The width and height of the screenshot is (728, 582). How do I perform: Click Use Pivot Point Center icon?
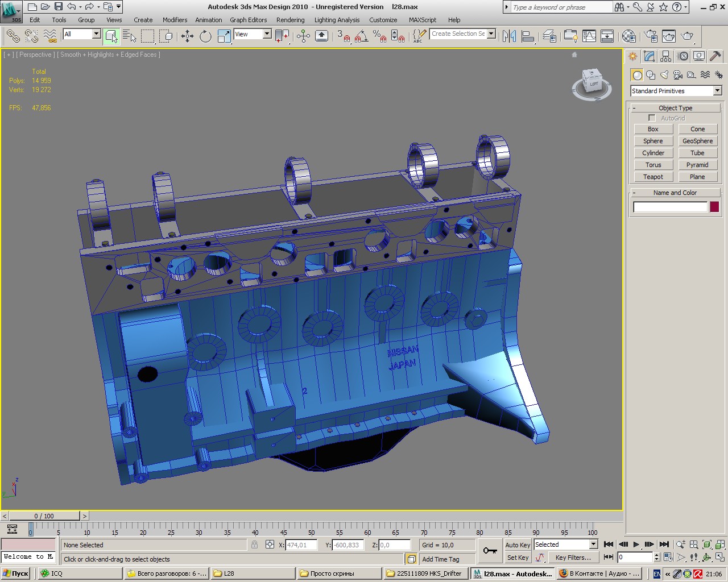point(282,36)
